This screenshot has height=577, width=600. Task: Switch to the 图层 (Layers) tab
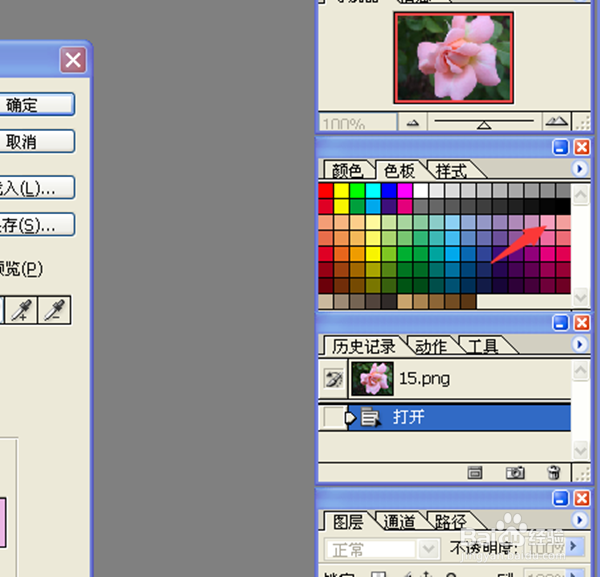pos(348,522)
